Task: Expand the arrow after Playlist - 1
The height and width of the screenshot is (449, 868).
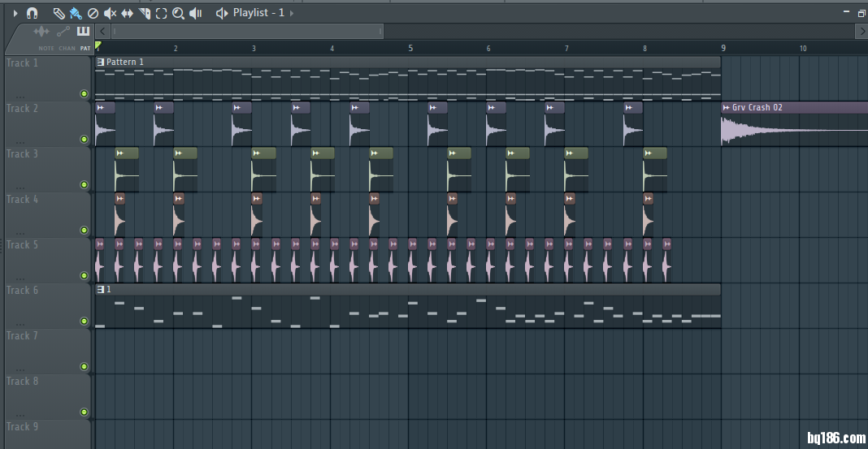Action: 293,13
